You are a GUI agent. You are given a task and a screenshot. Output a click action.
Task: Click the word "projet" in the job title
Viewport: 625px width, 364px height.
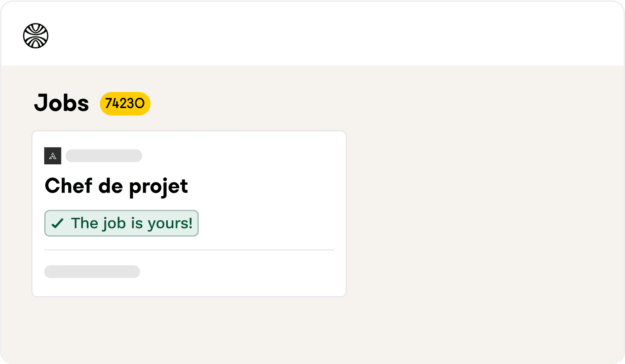(x=158, y=187)
